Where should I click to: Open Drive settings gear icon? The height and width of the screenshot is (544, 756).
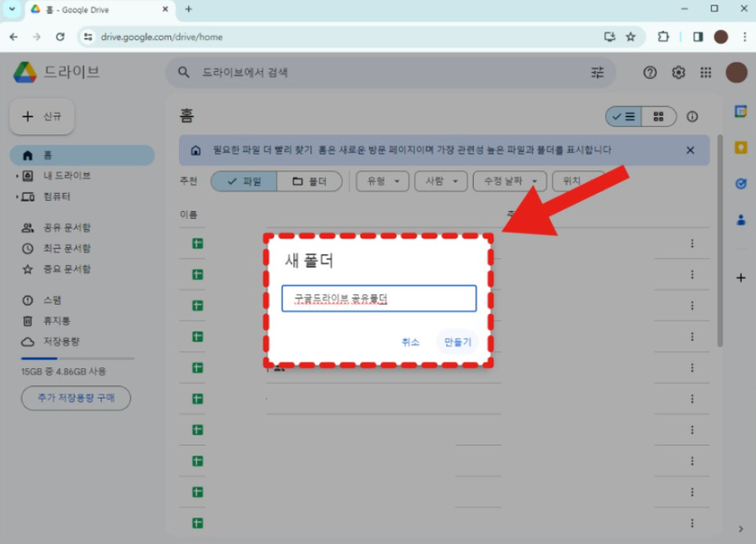[678, 72]
